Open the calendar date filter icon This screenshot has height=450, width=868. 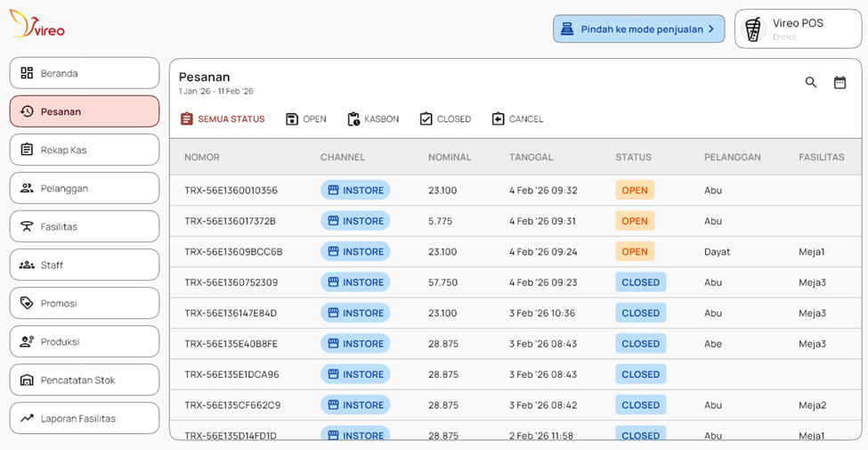click(x=840, y=82)
